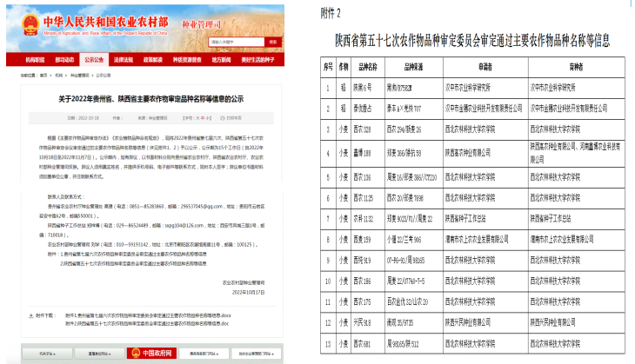This screenshot has height=364, width=635.
Task: Click the 种业管理司 header text
Action: coord(201,25)
